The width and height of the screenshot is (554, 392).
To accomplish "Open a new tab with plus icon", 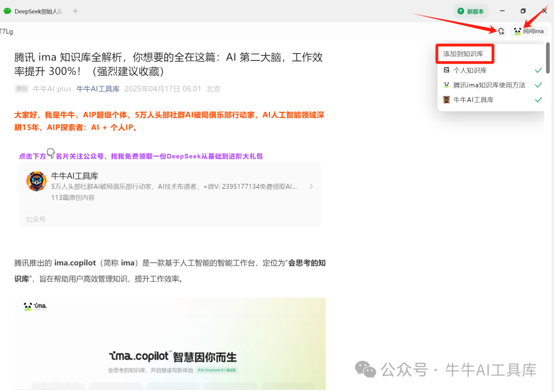I will pyautogui.click(x=75, y=11).
